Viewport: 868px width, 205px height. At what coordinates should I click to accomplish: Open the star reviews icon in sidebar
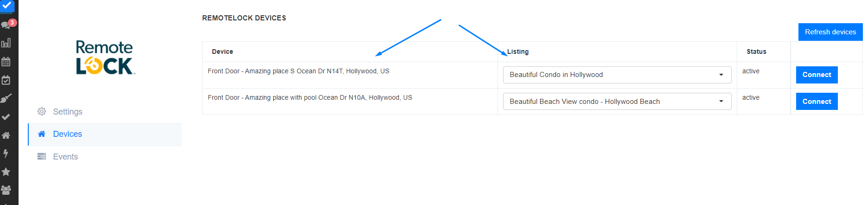pos(6,172)
